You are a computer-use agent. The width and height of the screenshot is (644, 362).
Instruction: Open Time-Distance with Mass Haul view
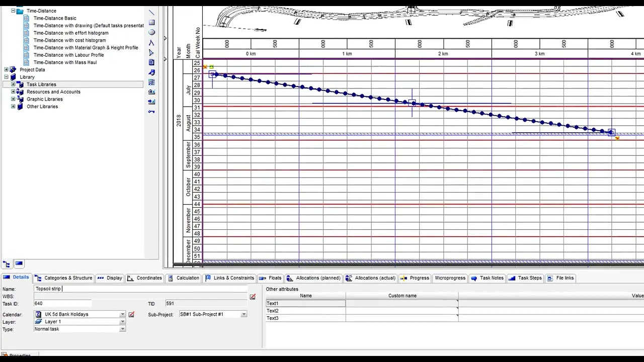tap(65, 62)
